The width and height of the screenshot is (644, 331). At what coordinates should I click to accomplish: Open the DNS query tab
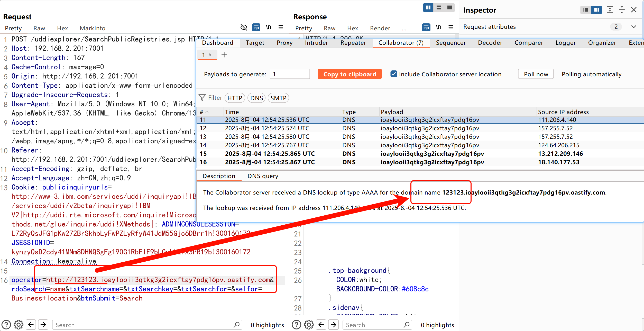263,176
